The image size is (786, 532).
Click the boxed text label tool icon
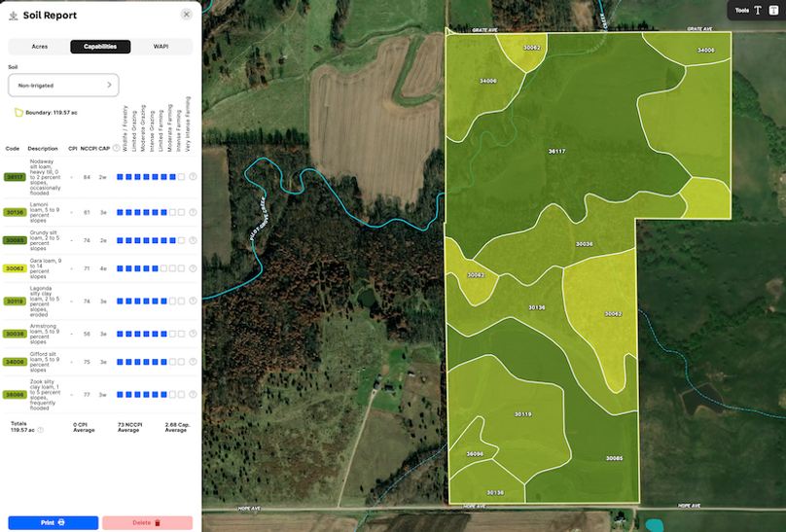773,10
